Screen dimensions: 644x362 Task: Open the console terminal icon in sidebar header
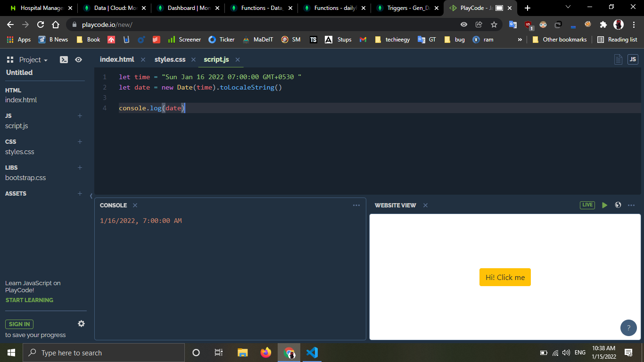click(64, 60)
